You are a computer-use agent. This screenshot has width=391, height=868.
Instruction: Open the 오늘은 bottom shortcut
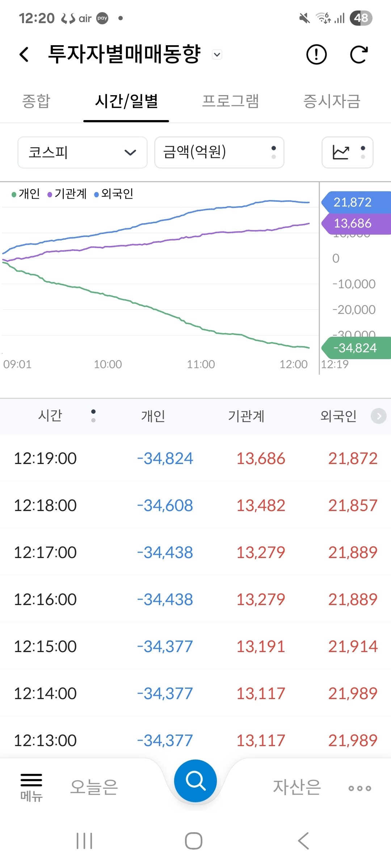pos(94,787)
